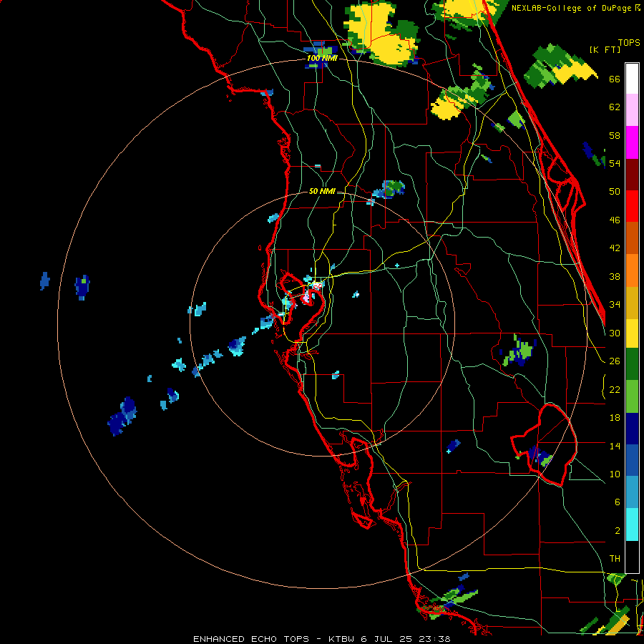Click the "34" legend value

615,305
